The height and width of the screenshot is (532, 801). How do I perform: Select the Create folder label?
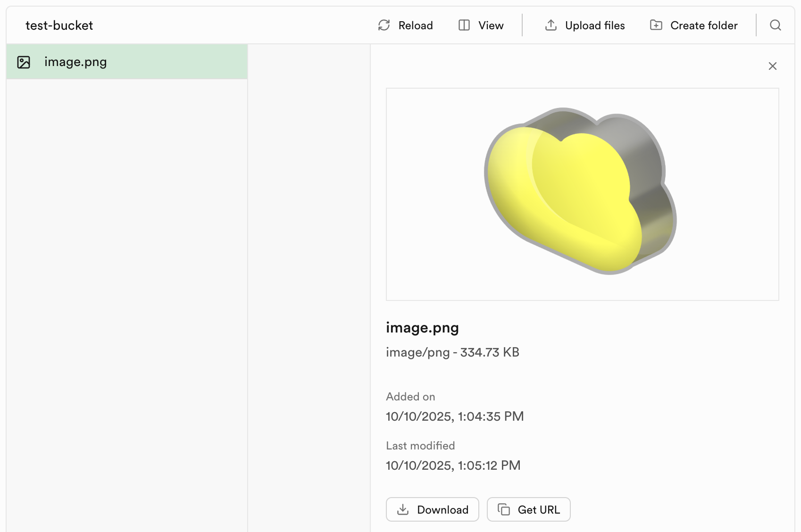[x=704, y=25]
